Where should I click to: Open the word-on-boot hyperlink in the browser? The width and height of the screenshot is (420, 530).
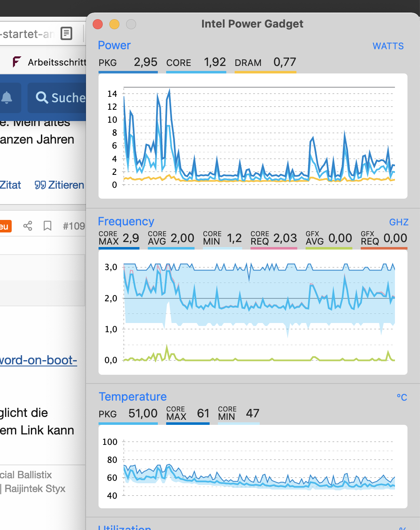pos(38,360)
